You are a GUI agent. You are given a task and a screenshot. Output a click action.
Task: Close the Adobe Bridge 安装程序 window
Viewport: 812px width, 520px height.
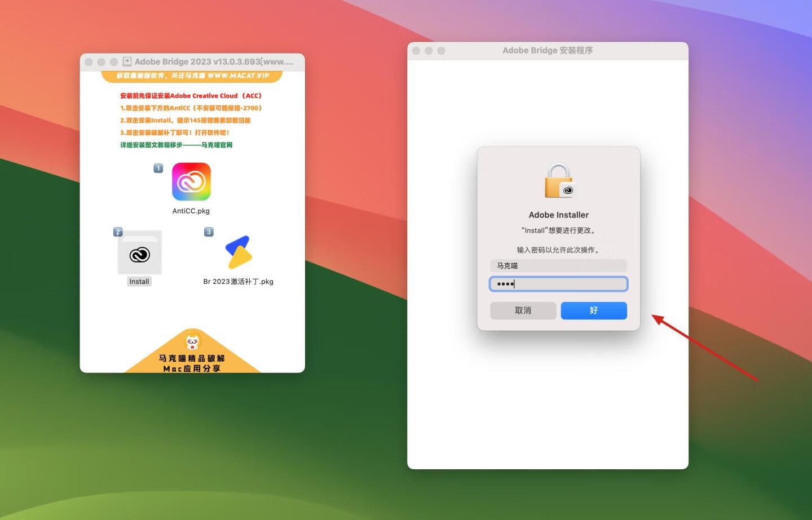[x=416, y=51]
